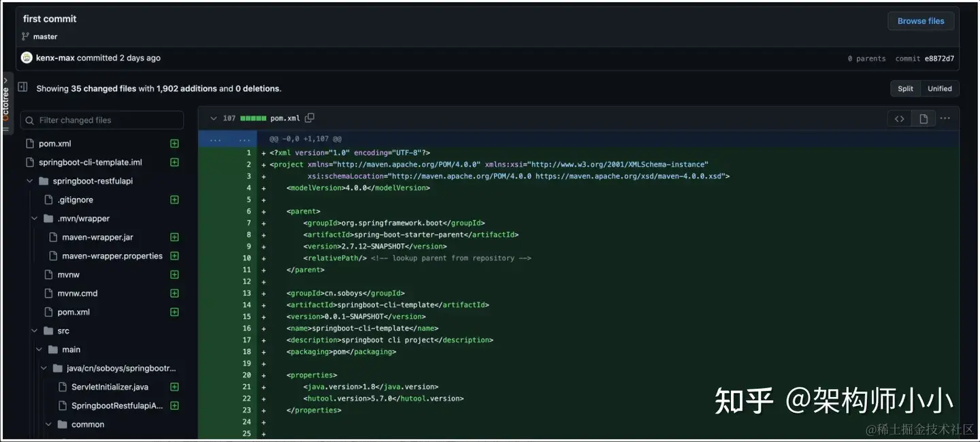This screenshot has height=442, width=980.
Task: Show rich file view icon
Action: (923, 119)
